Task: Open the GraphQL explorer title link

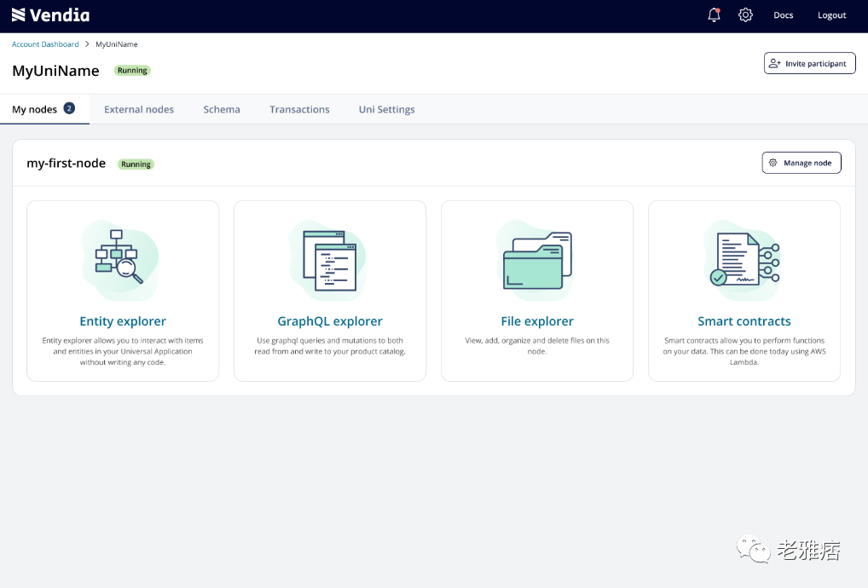Action: [330, 321]
